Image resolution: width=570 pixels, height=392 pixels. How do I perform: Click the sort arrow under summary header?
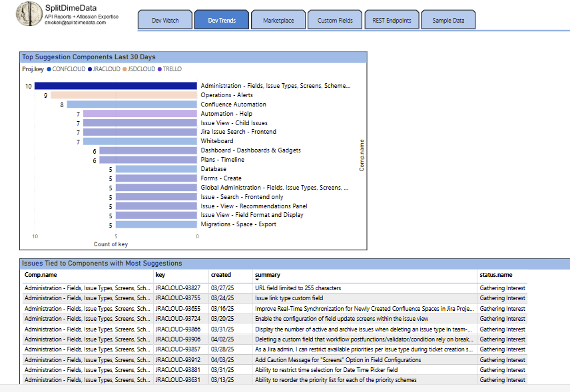pyautogui.click(x=257, y=280)
